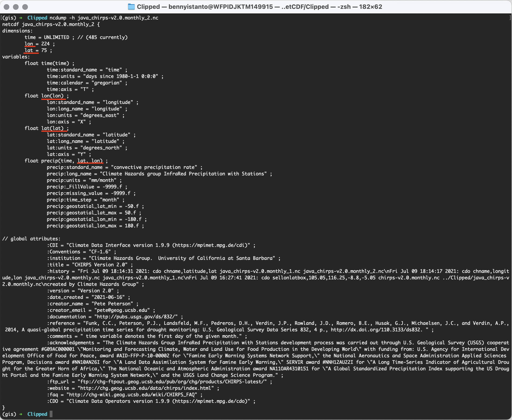Viewport: 512px width, 420px height.
Task: Click the ncdump -h command text
Action: [104, 18]
